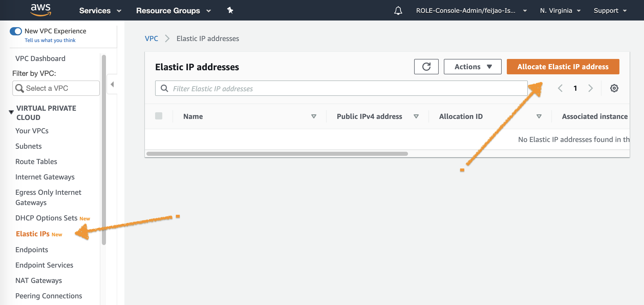Open NAT Gateways in sidebar

[x=39, y=280]
